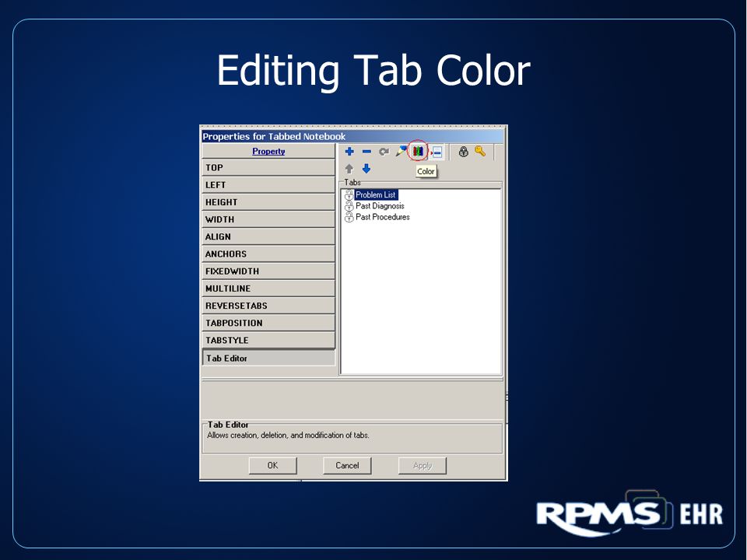Screen dimensions: 747x560
Task: Select the REVERSETABS property
Action: click(x=268, y=306)
